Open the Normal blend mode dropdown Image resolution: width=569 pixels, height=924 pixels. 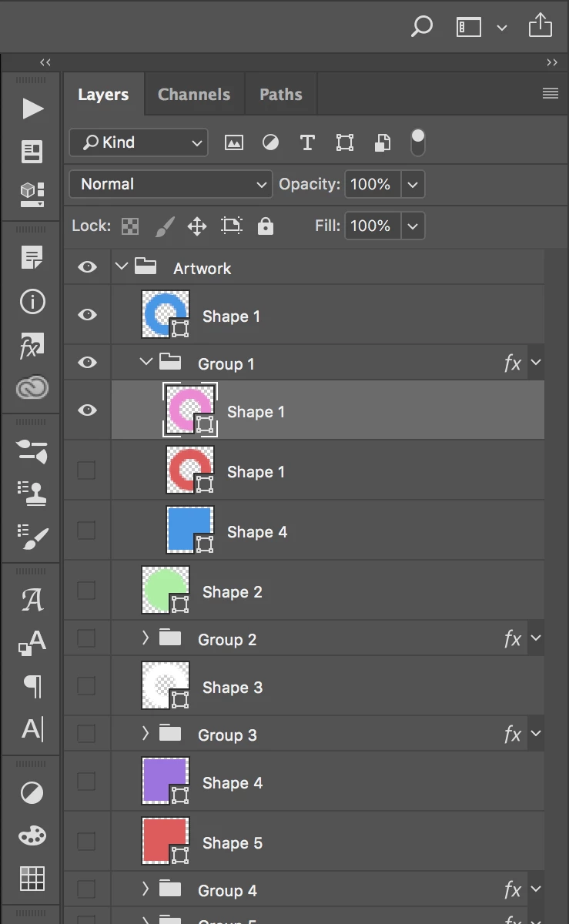pos(171,184)
